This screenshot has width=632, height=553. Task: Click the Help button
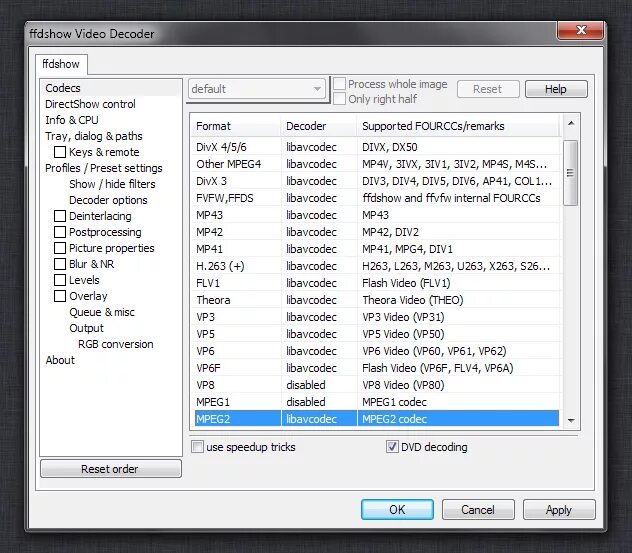coord(556,89)
